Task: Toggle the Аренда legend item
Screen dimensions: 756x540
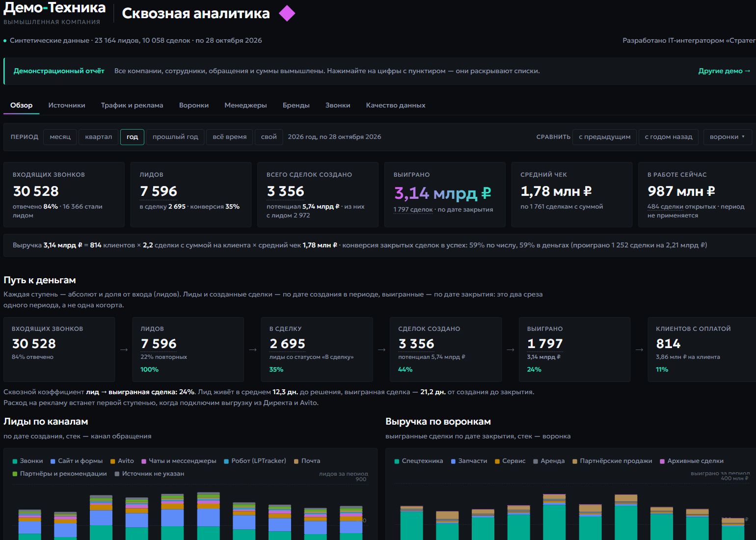Action: click(549, 461)
